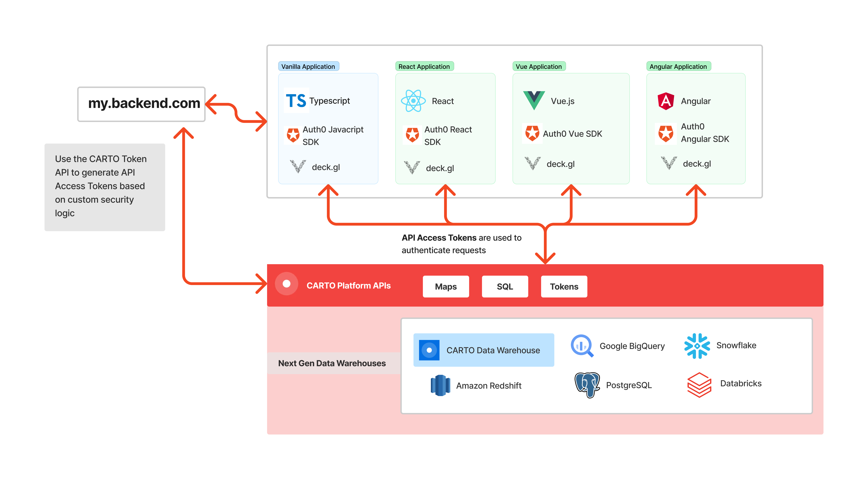Click the Amazon Redshift icon

tap(440, 385)
